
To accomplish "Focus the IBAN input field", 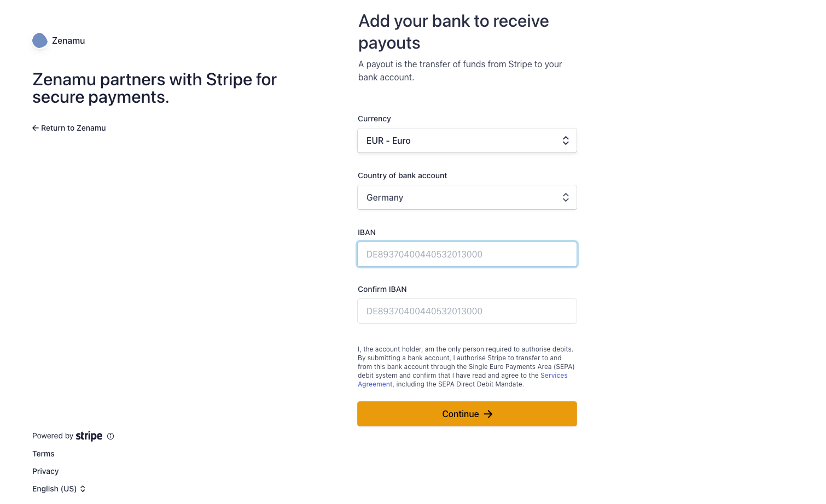I will pyautogui.click(x=467, y=254).
